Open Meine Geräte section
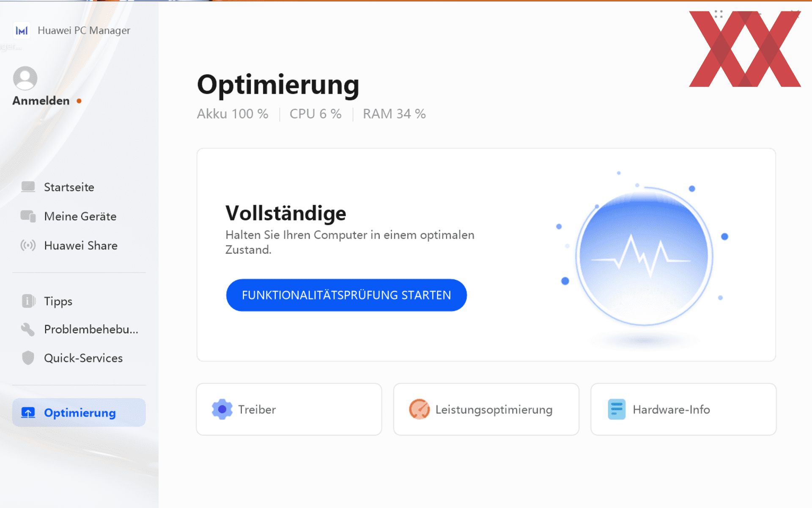 point(80,217)
